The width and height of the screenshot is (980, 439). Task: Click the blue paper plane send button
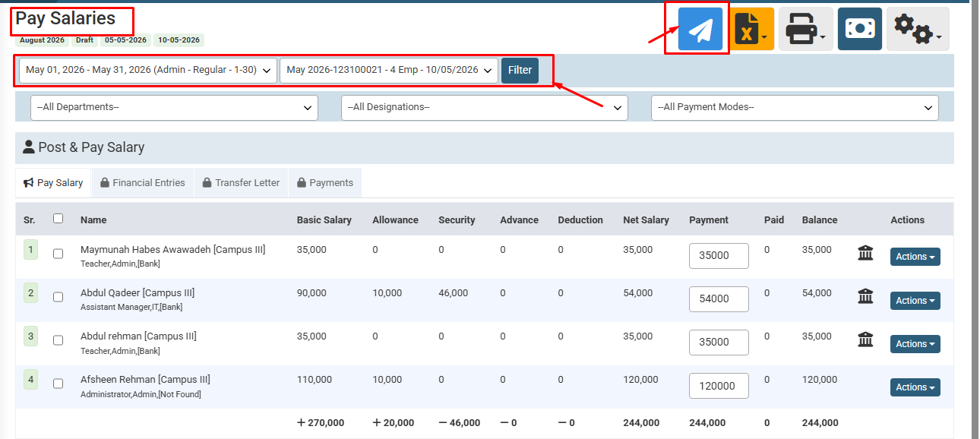pos(700,29)
